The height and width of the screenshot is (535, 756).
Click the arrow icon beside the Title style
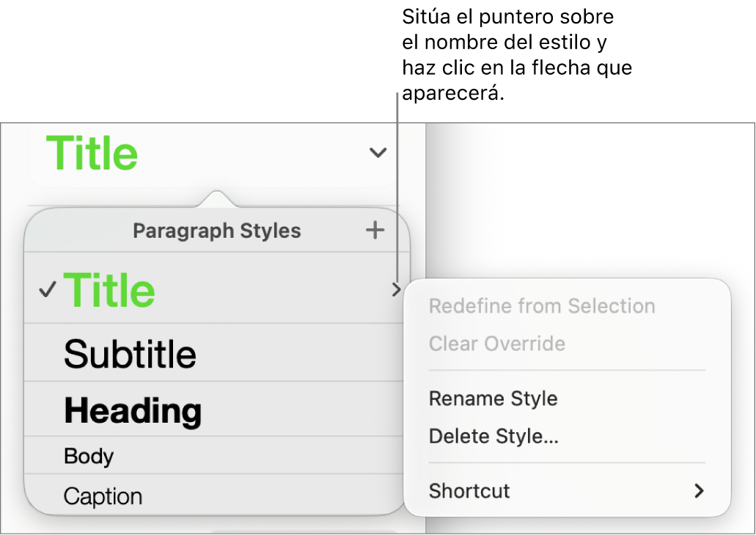[x=396, y=290]
